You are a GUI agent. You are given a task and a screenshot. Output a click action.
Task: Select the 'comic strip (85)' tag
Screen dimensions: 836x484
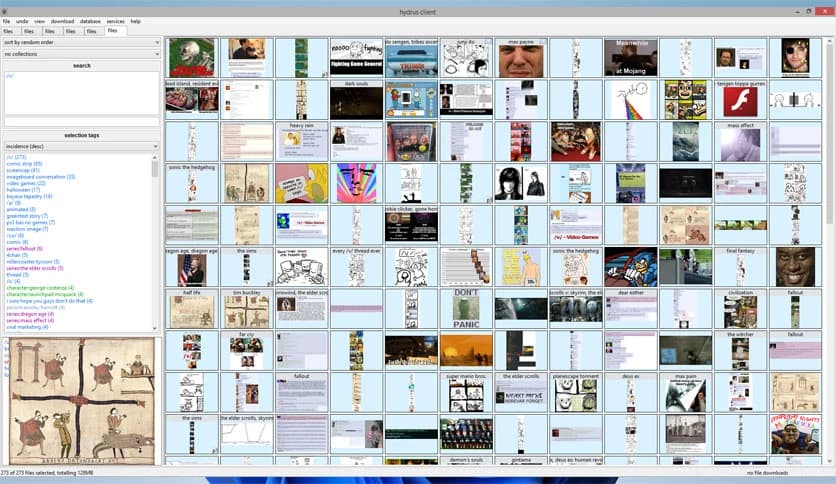pyautogui.click(x=24, y=164)
